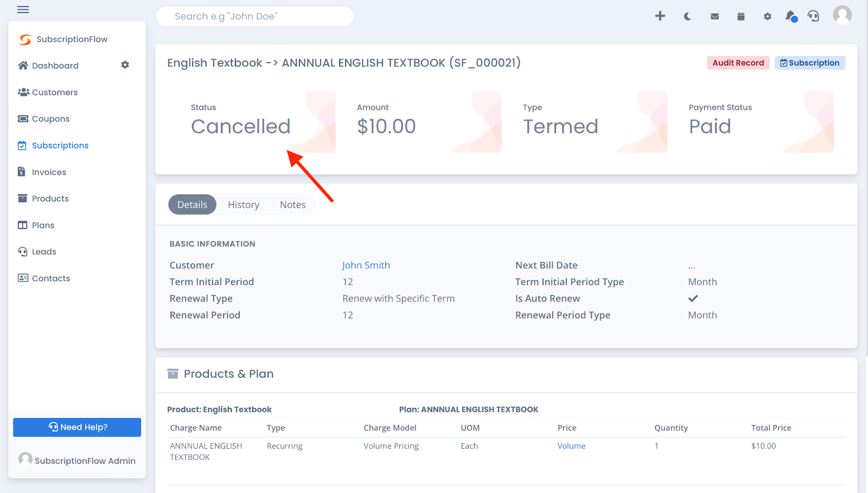
Task: Click 'Volume Pricing' charge model cell
Action: pos(391,446)
